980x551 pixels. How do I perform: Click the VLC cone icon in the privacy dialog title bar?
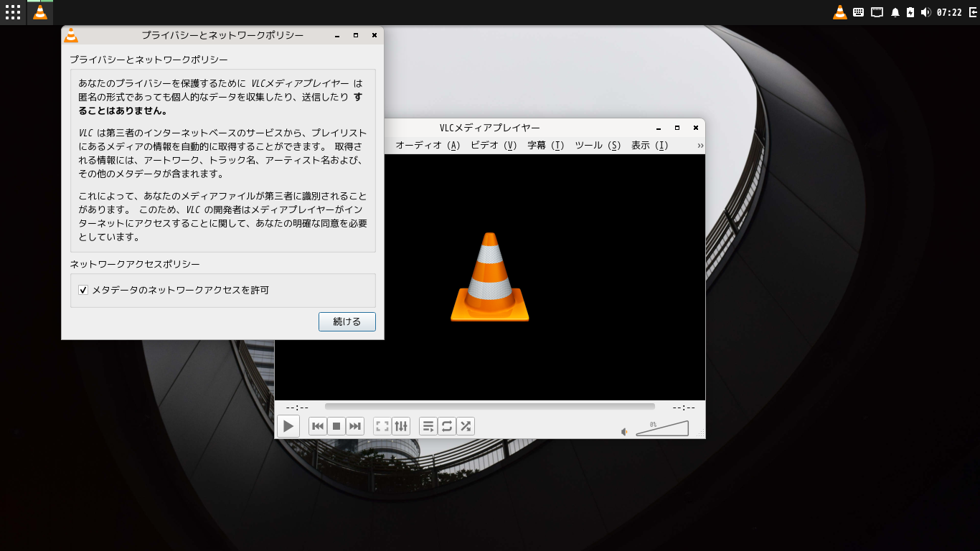71,35
